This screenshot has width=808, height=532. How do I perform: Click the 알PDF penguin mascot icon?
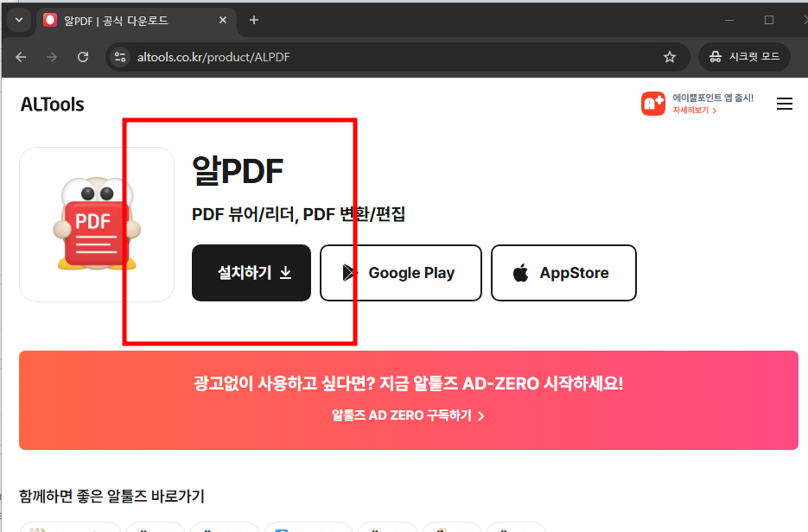(x=96, y=224)
